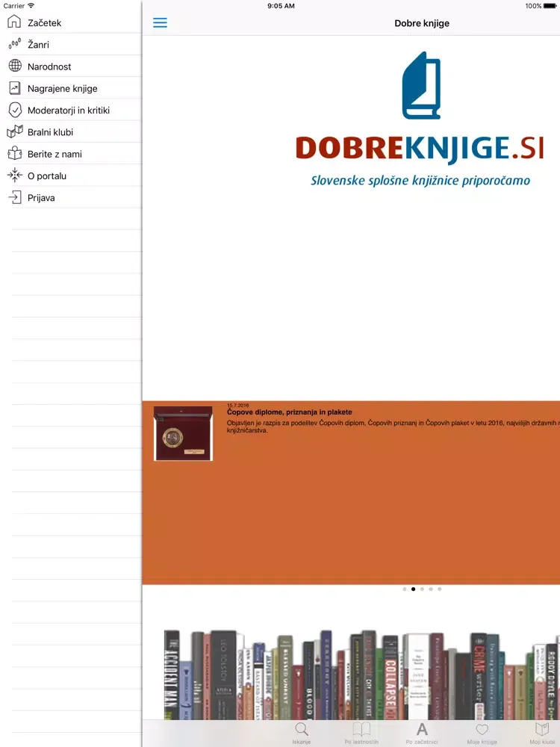Tap the Collapse book spine

[390, 677]
